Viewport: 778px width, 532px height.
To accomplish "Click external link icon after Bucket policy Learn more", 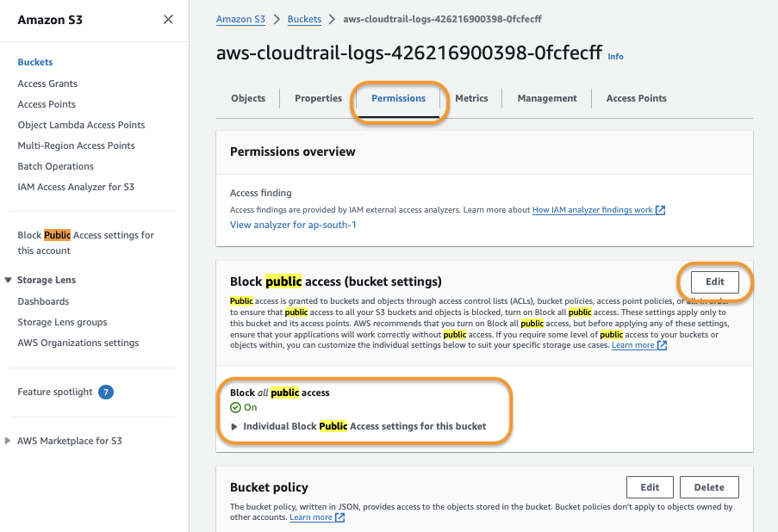I will (x=339, y=517).
